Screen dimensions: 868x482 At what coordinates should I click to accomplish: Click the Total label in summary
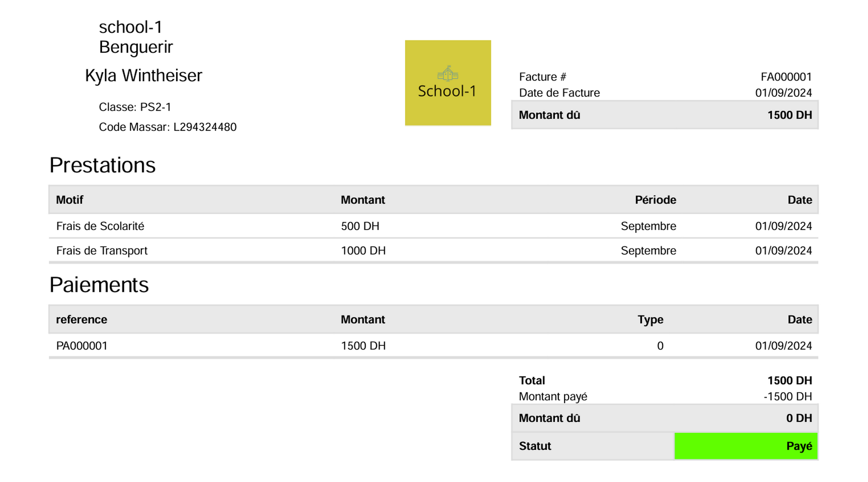click(532, 380)
